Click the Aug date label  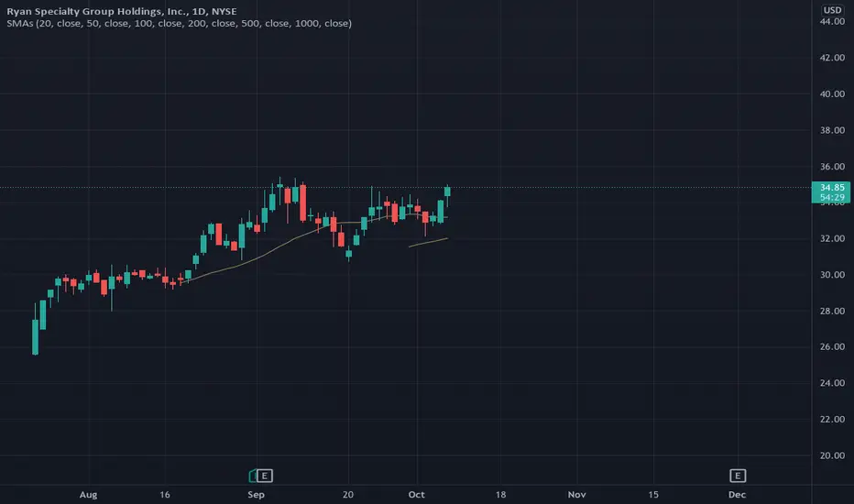[x=88, y=495]
